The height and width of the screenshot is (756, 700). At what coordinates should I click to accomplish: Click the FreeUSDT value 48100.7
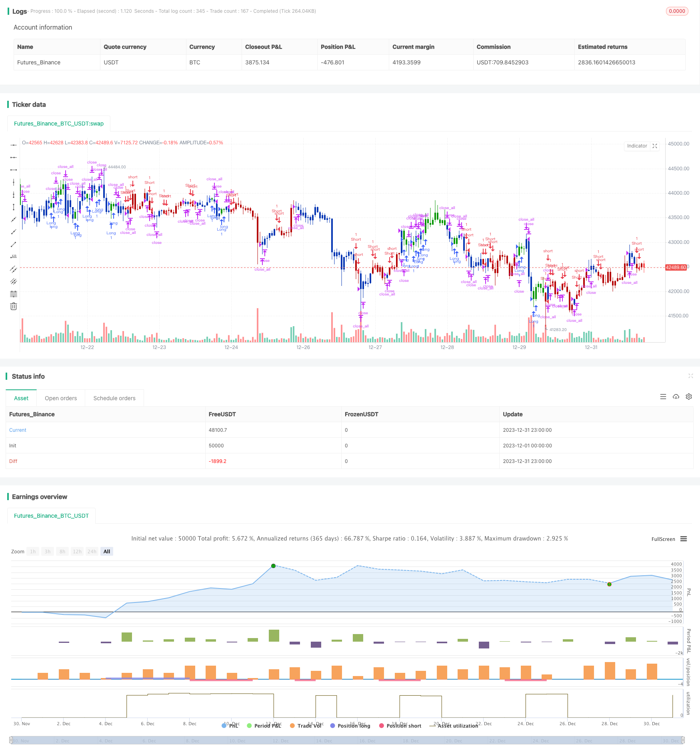click(218, 430)
